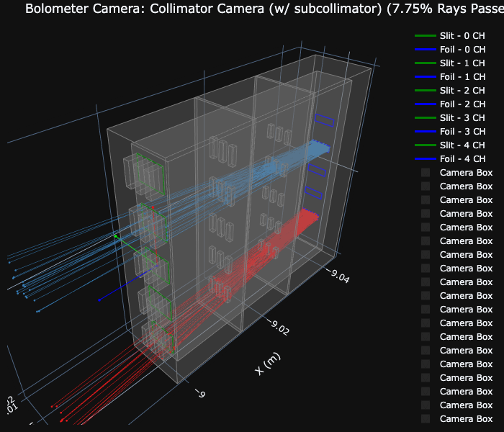This screenshot has width=504, height=432.
Task: Click the X (m) axis label
Action: point(268,364)
